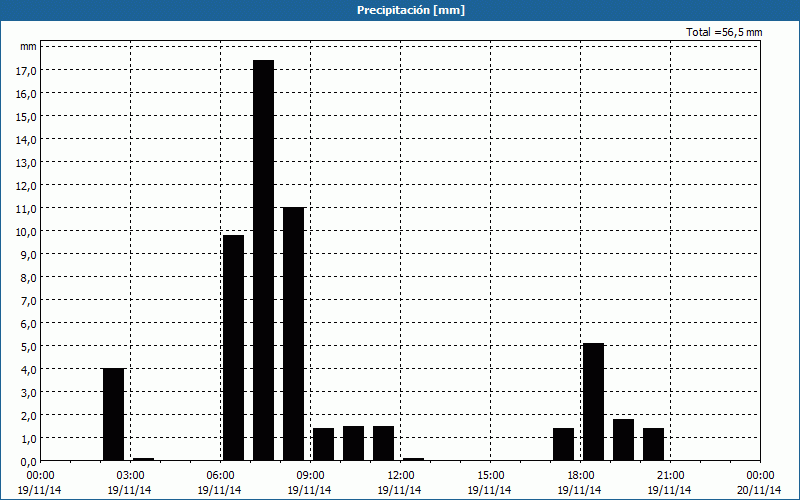The height and width of the screenshot is (500, 800).
Task: Select the 20/11/14 date label
Action: click(760, 490)
